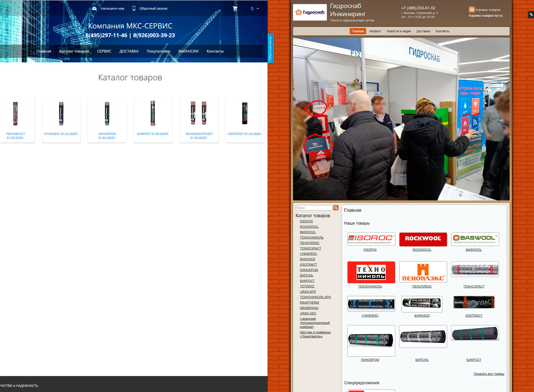Screen dimensions: 534x392
Task: Click Контакты in Гидроснаб navigation
Action: (x=443, y=31)
